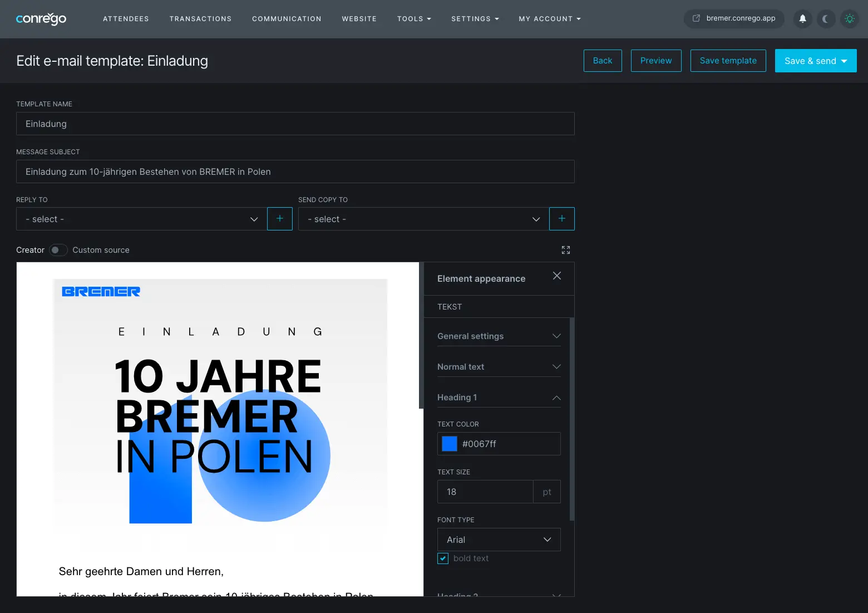Screen dimensions: 868x613
Task: Add a Send Copy To address
Action: click(x=562, y=219)
